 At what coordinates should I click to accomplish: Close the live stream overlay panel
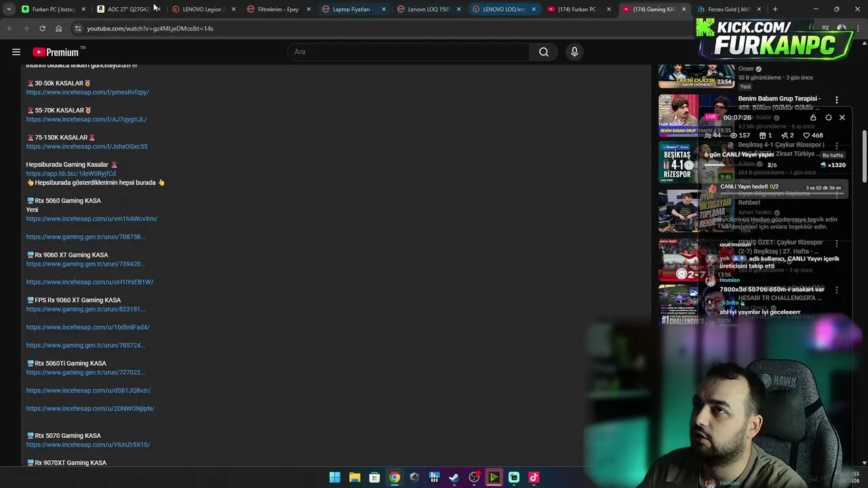pos(842,117)
